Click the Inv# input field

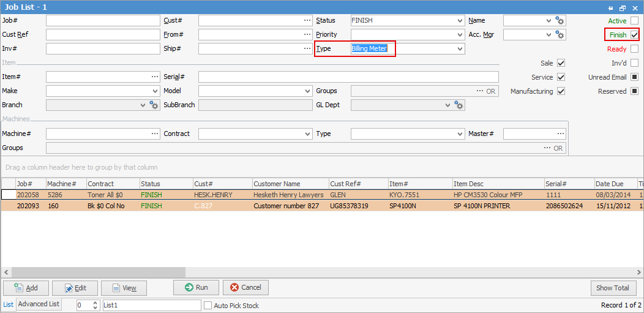click(x=103, y=49)
